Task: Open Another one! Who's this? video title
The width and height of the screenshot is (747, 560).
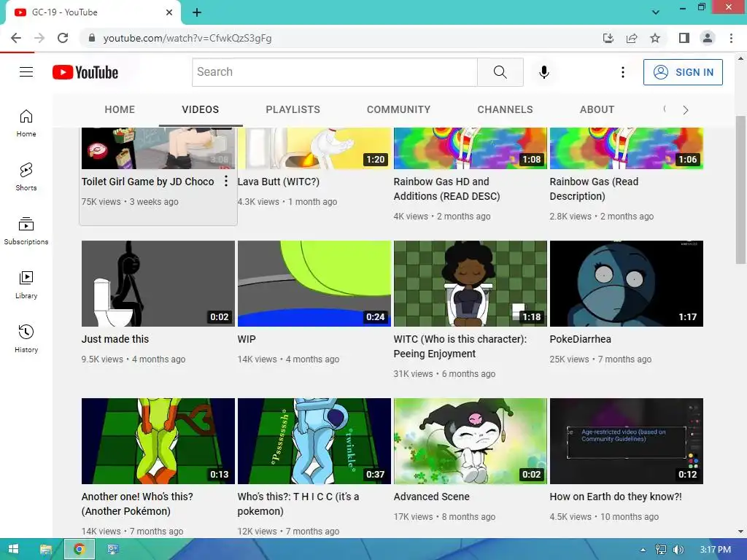Action: pos(137,504)
